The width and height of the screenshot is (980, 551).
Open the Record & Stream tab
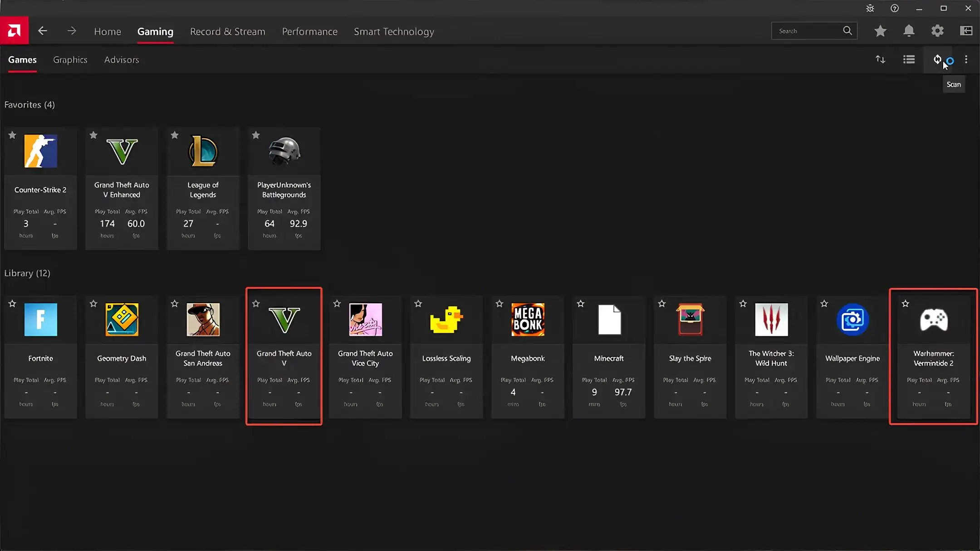(x=227, y=31)
